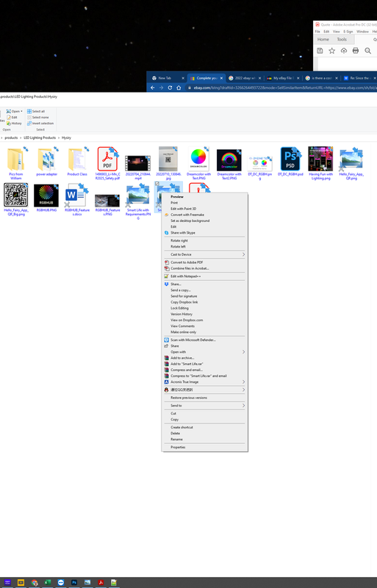
Task: Click Adobe Acrobat icon in the taskbar
Action: [x=101, y=582]
